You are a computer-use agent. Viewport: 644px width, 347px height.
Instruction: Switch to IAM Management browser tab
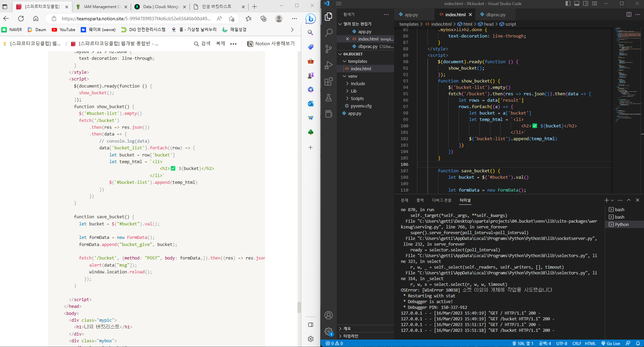102,6
